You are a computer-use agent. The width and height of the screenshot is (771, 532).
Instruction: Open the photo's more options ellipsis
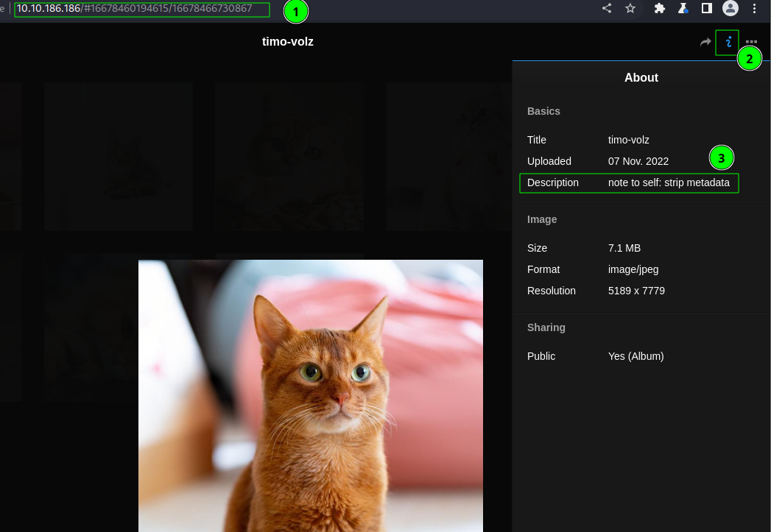pos(751,42)
